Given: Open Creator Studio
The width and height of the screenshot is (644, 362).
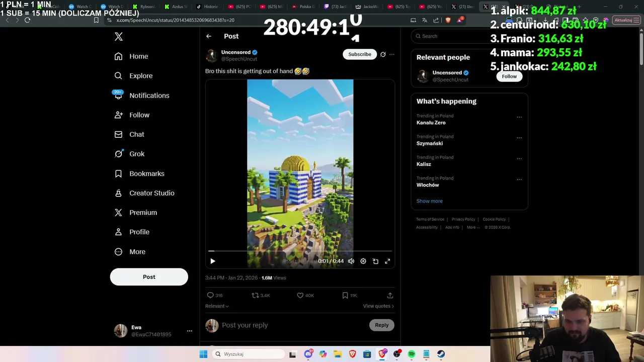Looking at the screenshot, I should coord(144,193).
